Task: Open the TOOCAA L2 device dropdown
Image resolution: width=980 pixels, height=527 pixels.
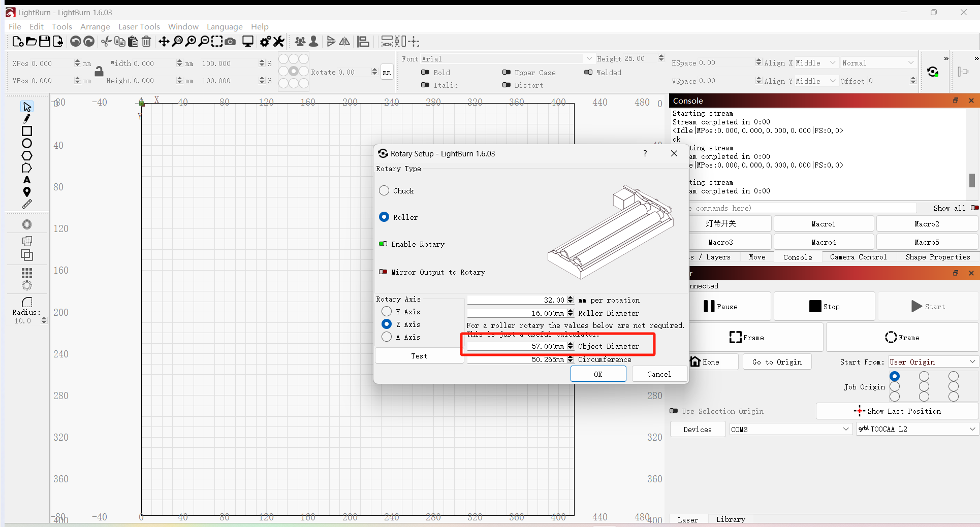Action: pyautogui.click(x=917, y=429)
